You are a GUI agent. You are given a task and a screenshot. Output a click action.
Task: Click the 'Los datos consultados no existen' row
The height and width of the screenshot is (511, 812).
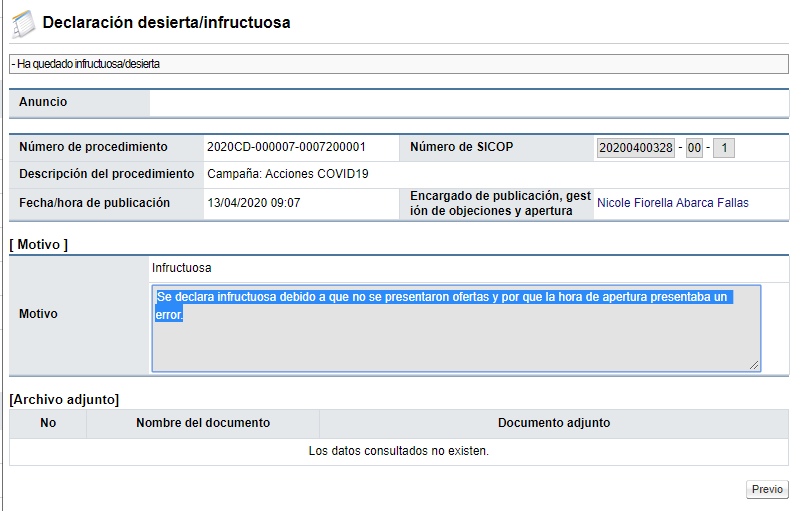pos(398,451)
